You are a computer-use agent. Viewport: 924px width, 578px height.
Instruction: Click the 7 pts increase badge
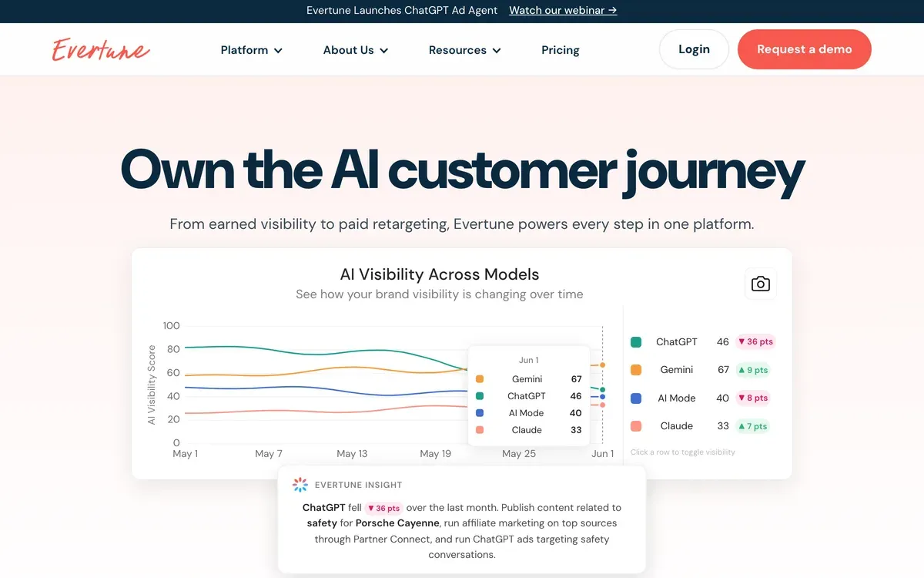[x=753, y=426]
